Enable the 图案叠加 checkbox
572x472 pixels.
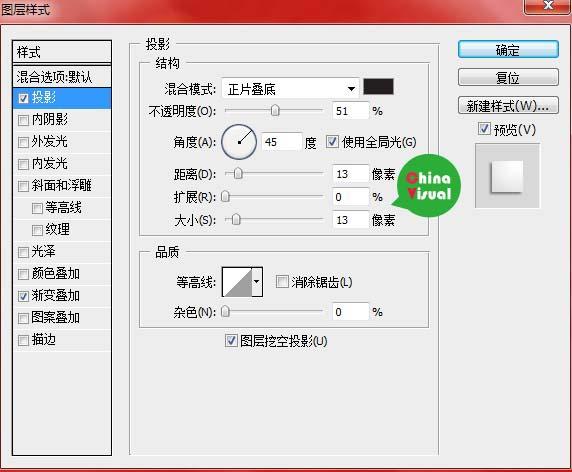(23, 318)
